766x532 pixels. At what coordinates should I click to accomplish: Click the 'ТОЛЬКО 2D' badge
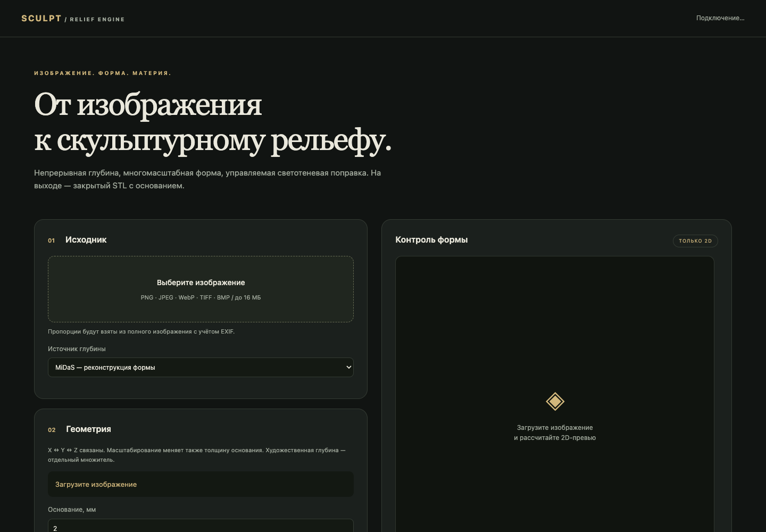coord(695,241)
